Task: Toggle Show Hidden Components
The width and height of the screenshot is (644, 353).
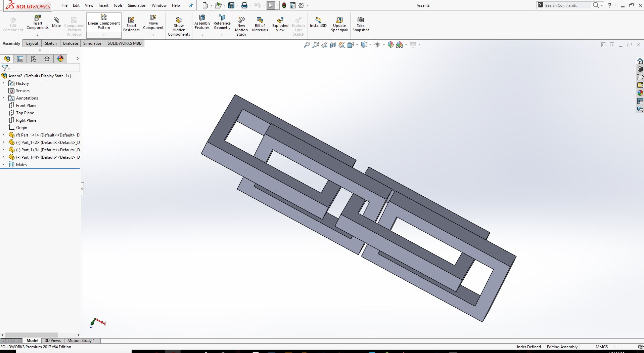Action: (x=179, y=24)
